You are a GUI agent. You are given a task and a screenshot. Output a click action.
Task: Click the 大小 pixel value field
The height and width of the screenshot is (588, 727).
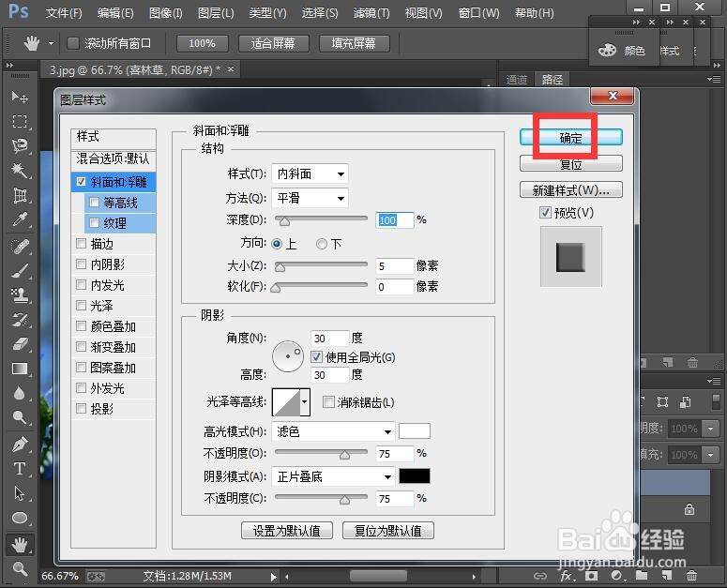394,266
